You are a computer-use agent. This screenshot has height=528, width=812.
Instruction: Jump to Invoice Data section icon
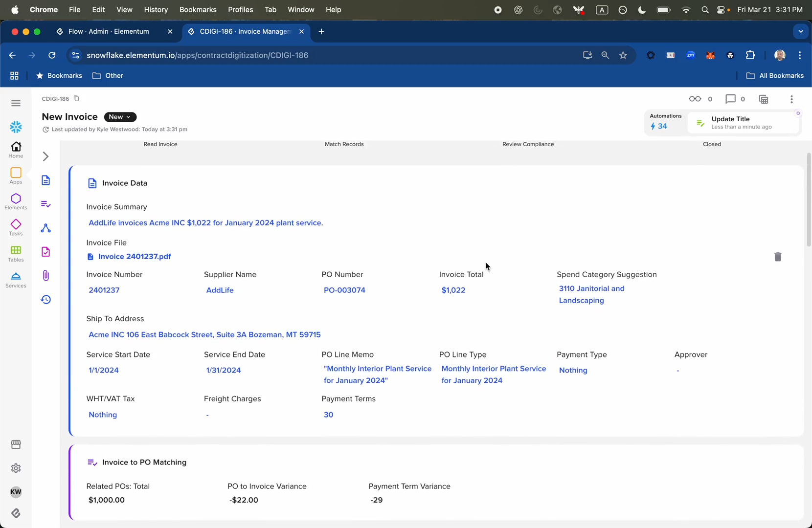click(x=45, y=180)
